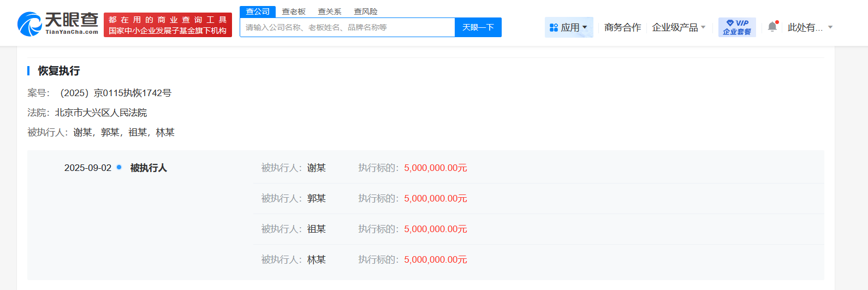Image resolution: width=868 pixels, height=290 pixels.
Task: Open the VIP enterprise package badge
Action: click(736, 27)
